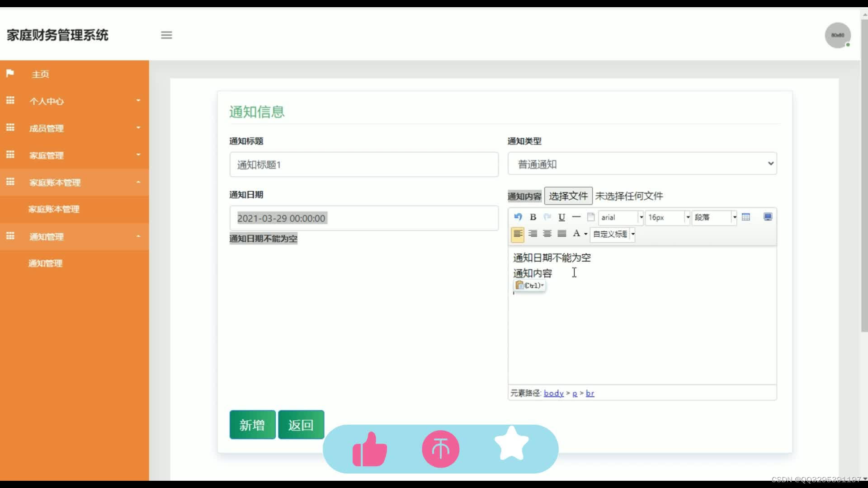Click the hamburger menu icon in header
868x488 pixels.
(x=166, y=35)
